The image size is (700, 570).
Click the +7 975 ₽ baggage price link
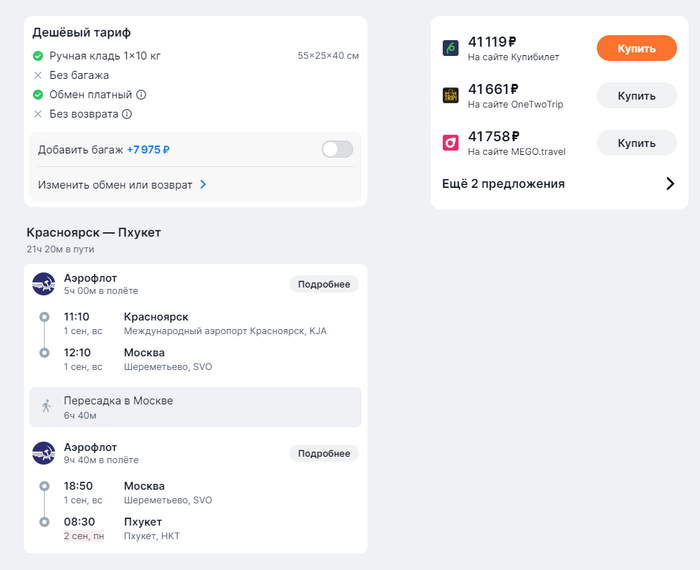(x=148, y=150)
